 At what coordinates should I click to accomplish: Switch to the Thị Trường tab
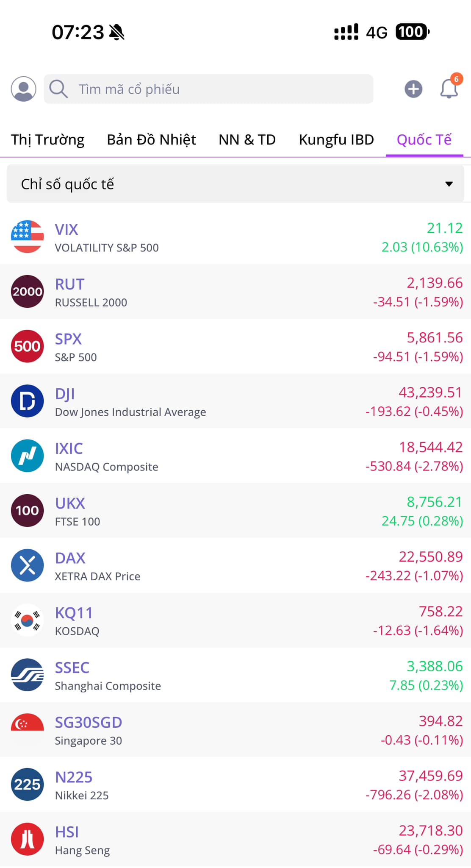point(48,139)
